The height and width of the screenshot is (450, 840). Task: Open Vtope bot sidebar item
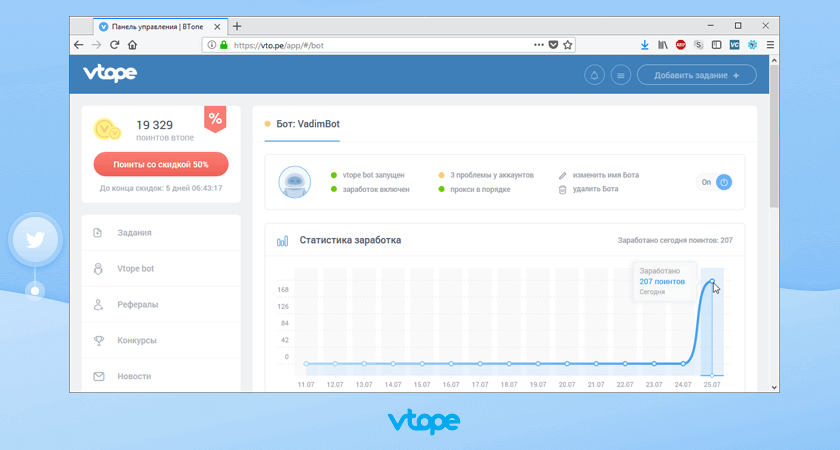[161, 268]
